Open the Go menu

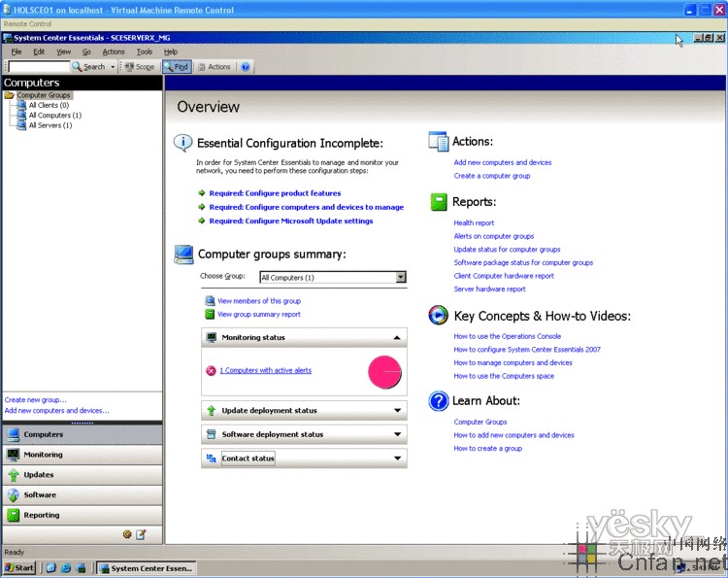pos(86,52)
